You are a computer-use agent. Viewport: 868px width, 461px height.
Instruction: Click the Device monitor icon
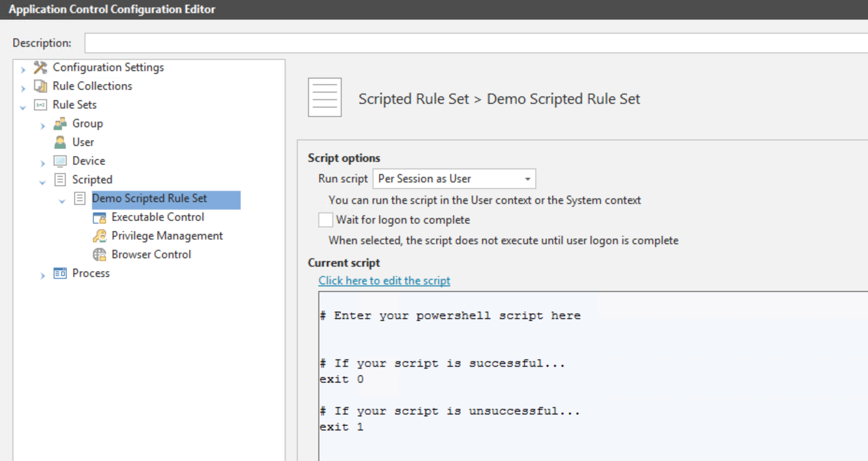tap(60, 161)
